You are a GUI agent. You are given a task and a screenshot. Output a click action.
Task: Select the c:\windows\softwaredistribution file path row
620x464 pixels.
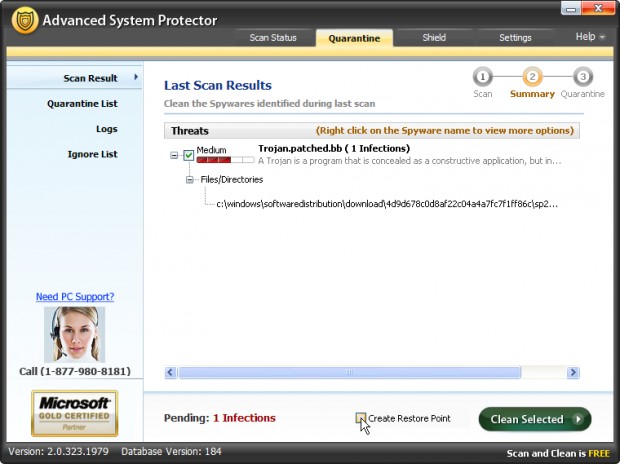pyautogui.click(x=387, y=204)
